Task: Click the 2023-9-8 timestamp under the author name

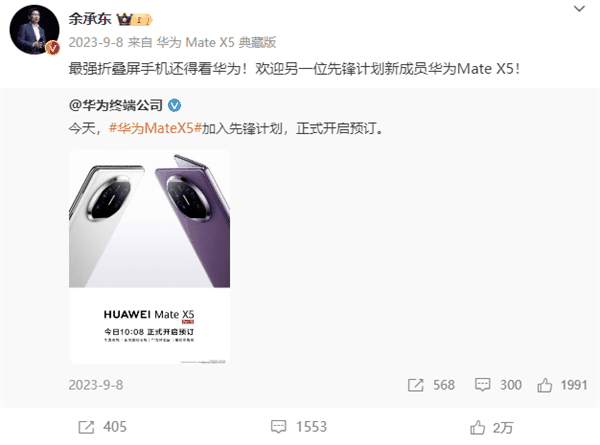Action: coord(96,42)
